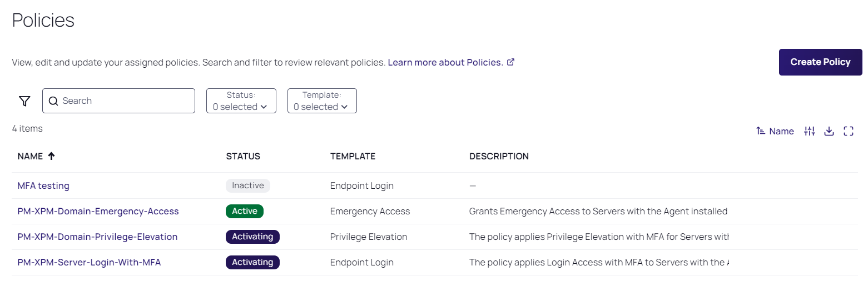
Task: Open PM-XPM-Server-Login-With-MFA policy
Action: pyautogui.click(x=89, y=262)
